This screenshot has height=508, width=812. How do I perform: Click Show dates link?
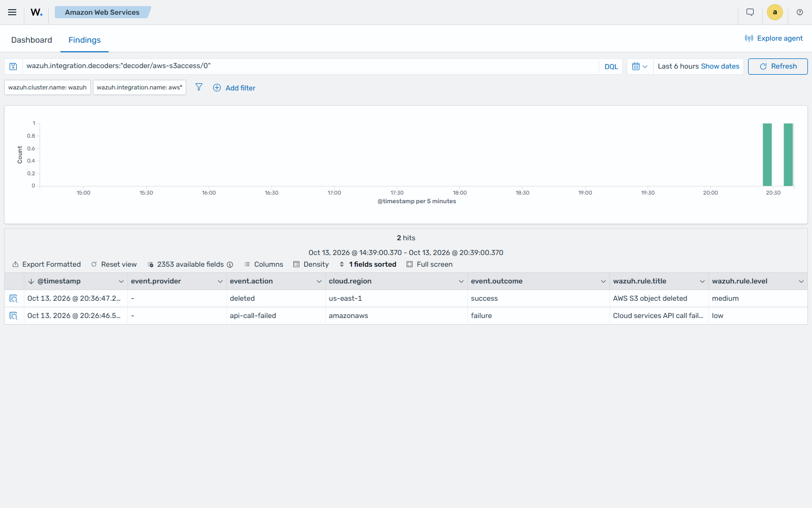(x=720, y=67)
